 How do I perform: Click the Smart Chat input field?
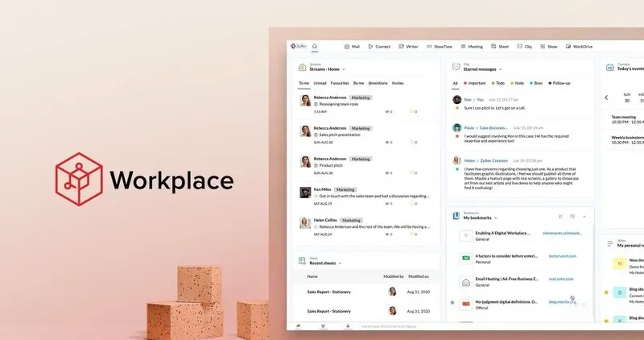[501, 327]
